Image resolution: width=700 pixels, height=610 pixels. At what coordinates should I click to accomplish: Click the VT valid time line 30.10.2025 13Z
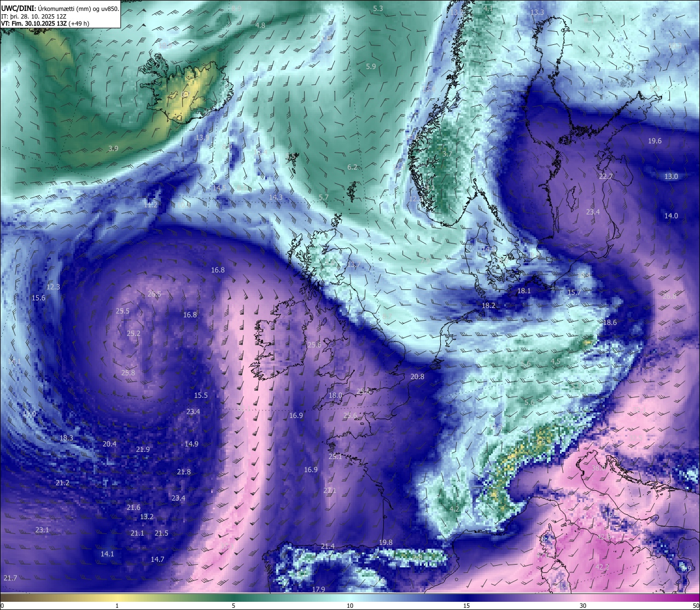point(45,24)
